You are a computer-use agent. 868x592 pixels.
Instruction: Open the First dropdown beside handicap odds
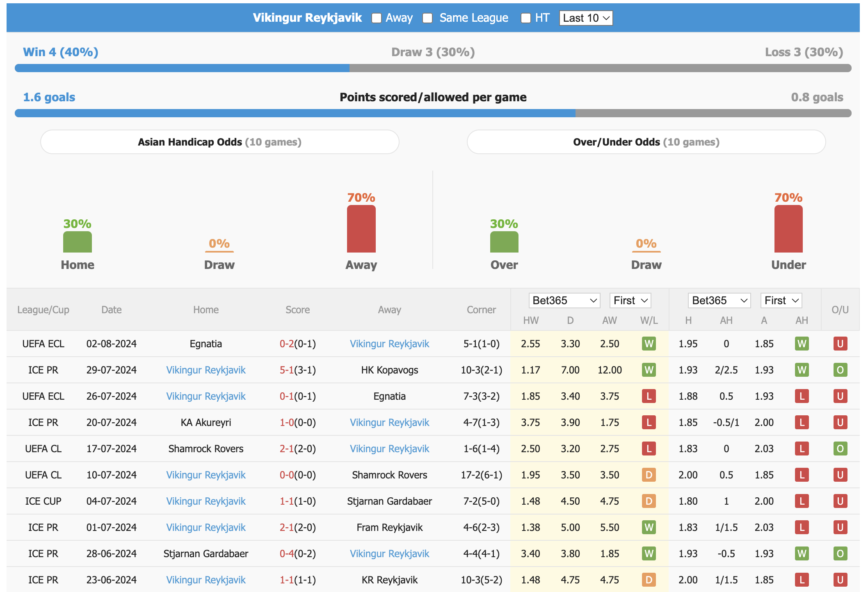(781, 301)
